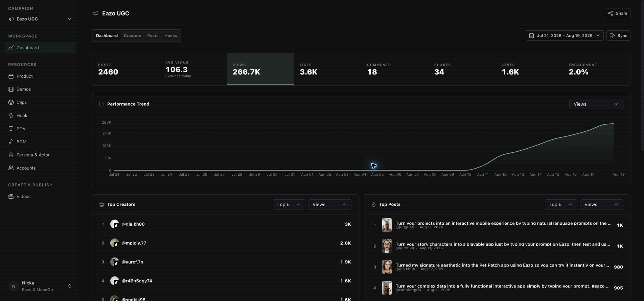Open the Performance Trend Views metric dropdown
Screen dimensions: 644x301
point(596,104)
